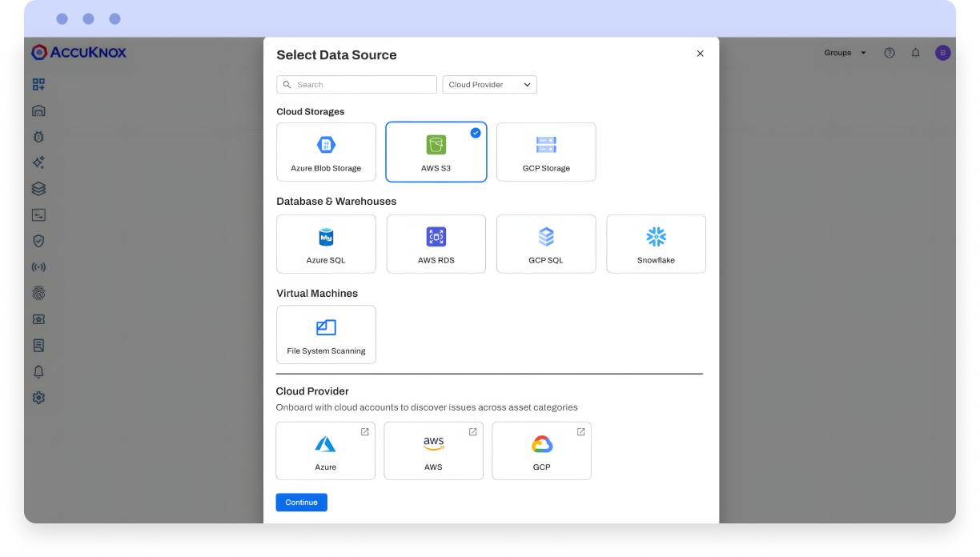This screenshot has height=557, width=980.
Task: Select the AWS S3 data source card
Action: [x=436, y=152]
